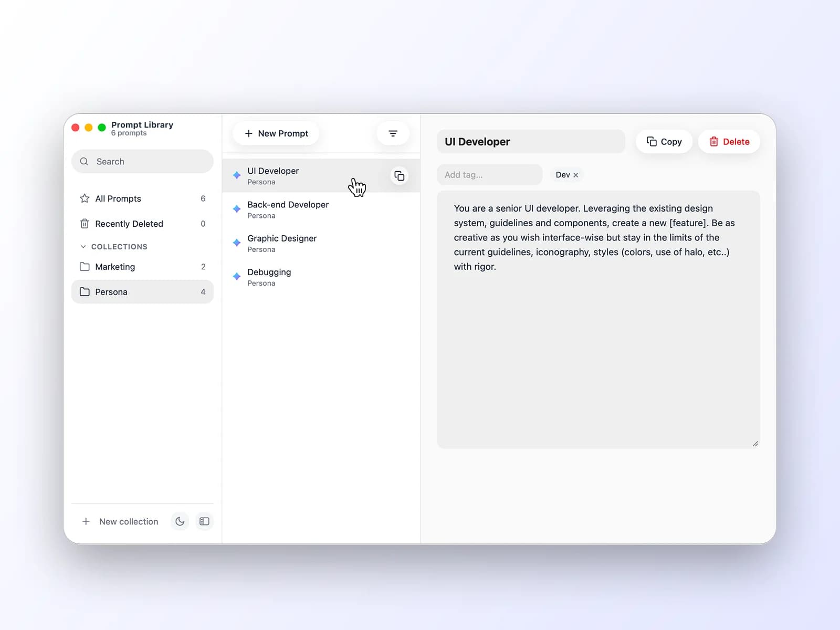The image size is (840, 630).
Task: Click the diamond icon beside Debugging
Action: pyautogui.click(x=236, y=276)
